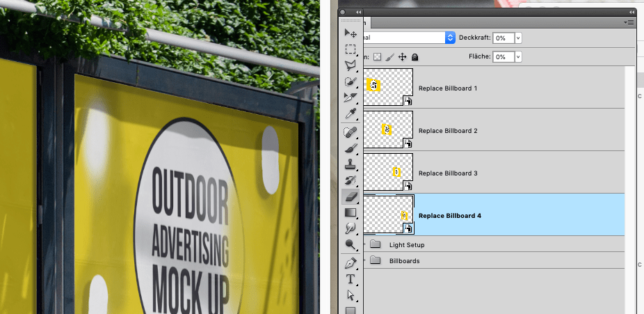Click the Billboards folder icon
The width and height of the screenshot is (644, 314).
[375, 260]
